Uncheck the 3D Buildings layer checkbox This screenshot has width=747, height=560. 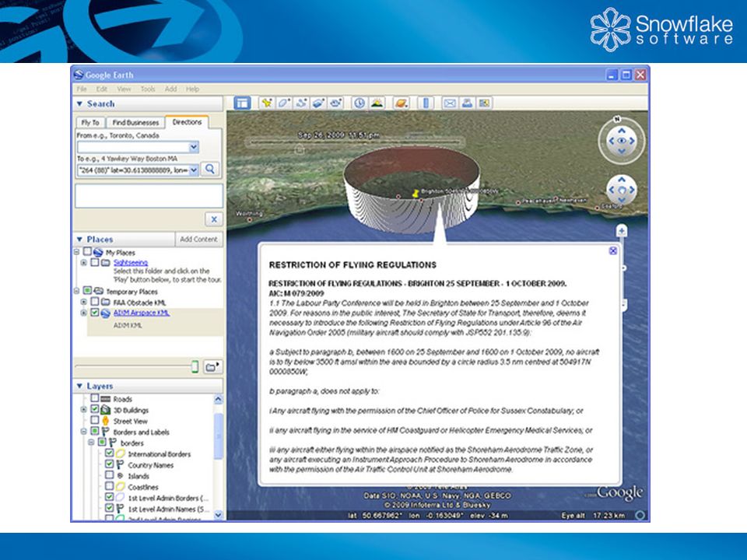point(95,409)
